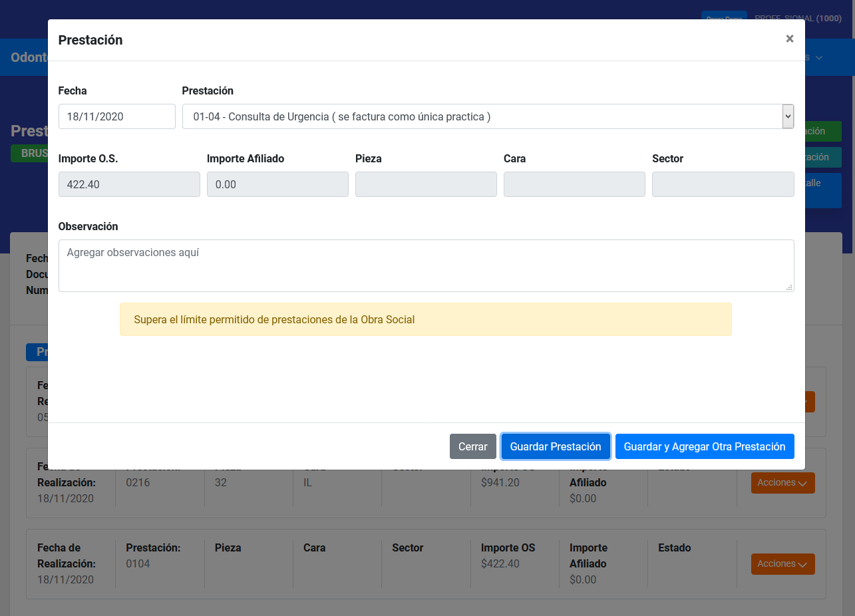Click the Odont brand link in navbar
Screen dimensions: 855x616
[29, 57]
